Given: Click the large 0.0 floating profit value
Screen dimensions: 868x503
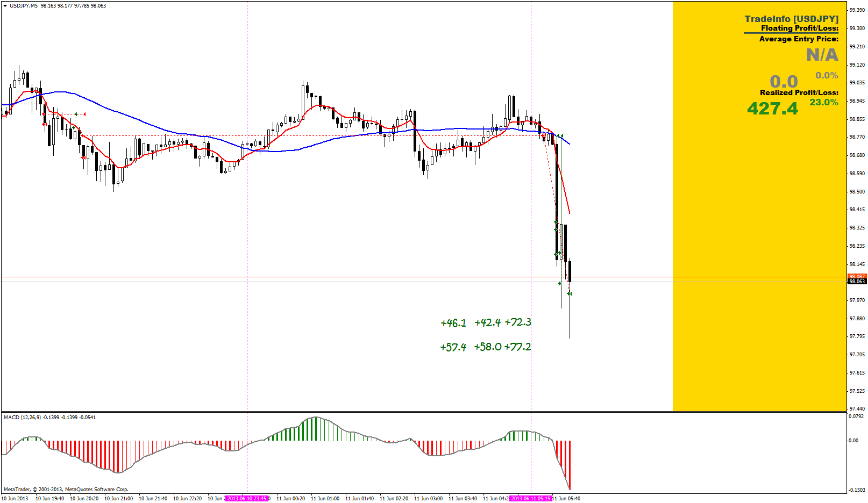Looking at the screenshot, I should [x=784, y=82].
